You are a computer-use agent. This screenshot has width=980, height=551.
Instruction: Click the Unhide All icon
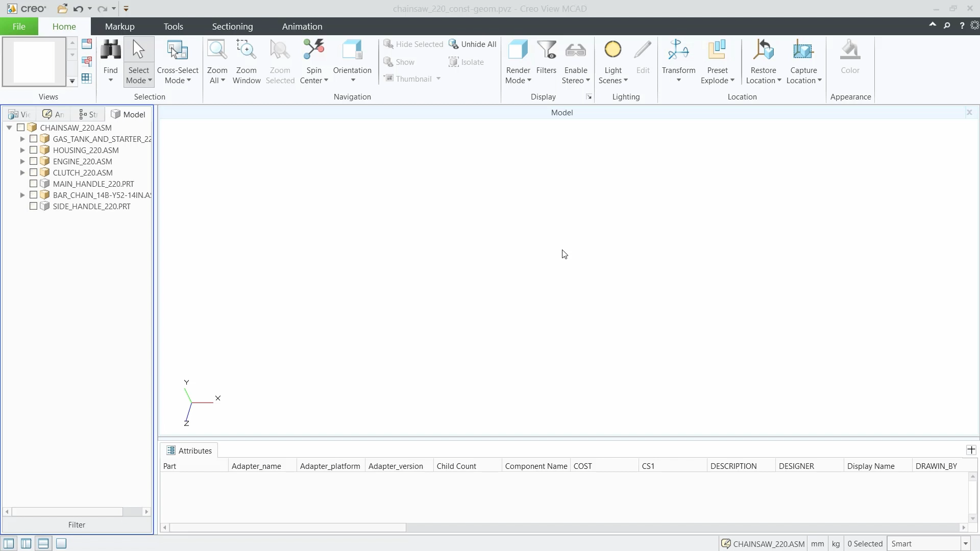[453, 44]
